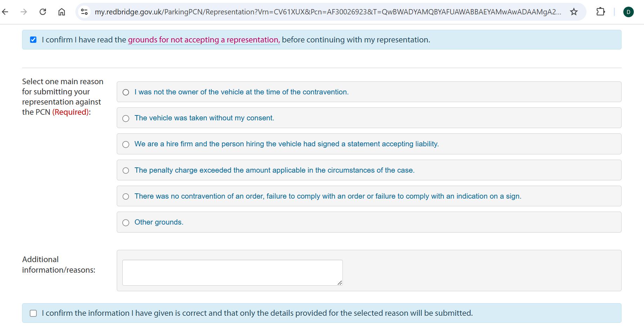The height and width of the screenshot is (333, 644).
Task: Select 'There was no contravention' reason
Action: [126, 197]
